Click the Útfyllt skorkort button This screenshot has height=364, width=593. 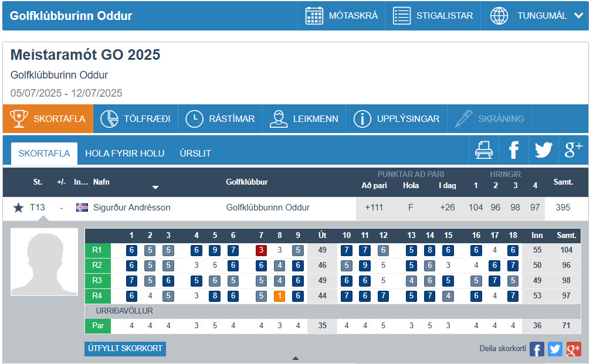point(125,349)
